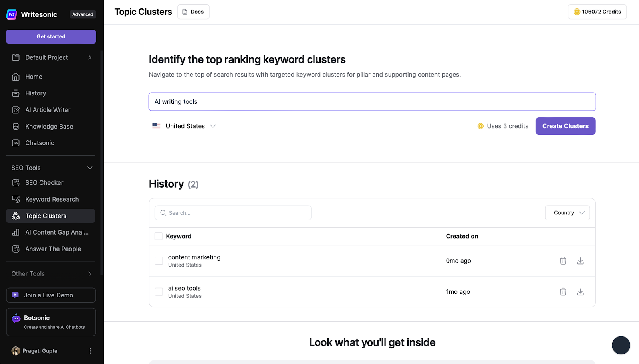Check the ai seo tools row checkbox

(x=159, y=292)
